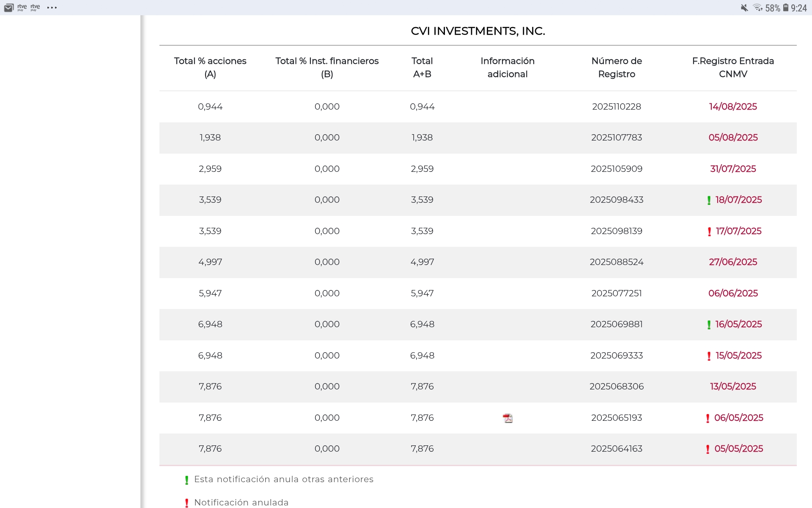Open the 18/07/2025 registration date link
The image size is (812, 508).
pyautogui.click(x=738, y=200)
